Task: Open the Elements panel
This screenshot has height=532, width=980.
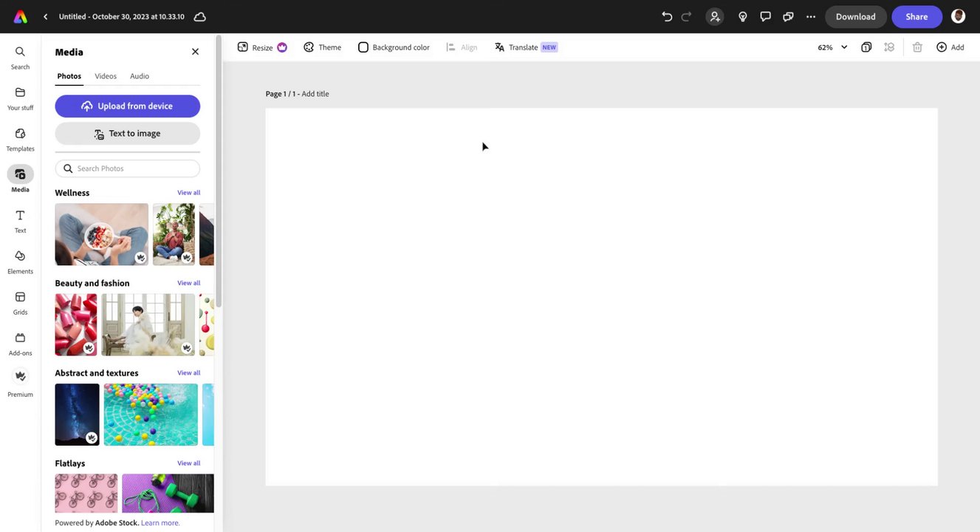Action: (x=20, y=262)
